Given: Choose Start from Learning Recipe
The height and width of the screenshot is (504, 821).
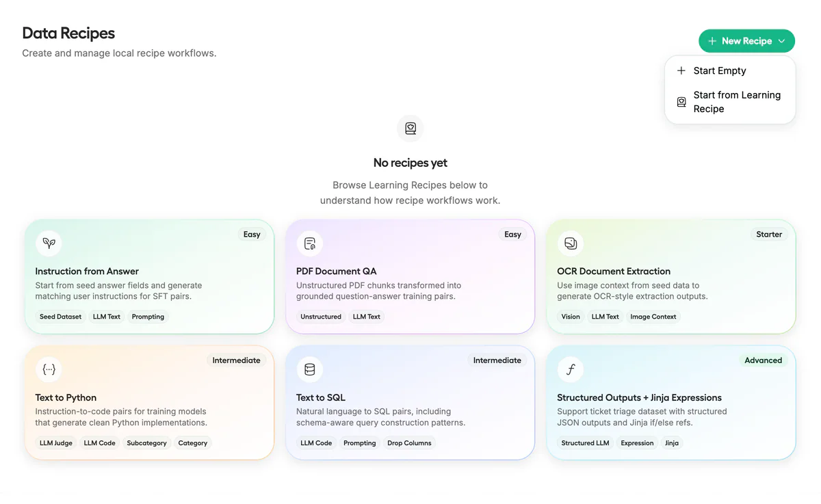Looking at the screenshot, I should 738,101.
